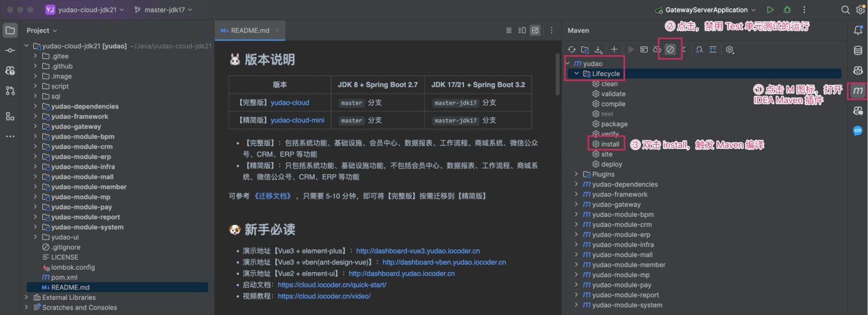Screen dimensions: 868x315
Task: Click the quick-start documentation link
Action: click(x=332, y=285)
